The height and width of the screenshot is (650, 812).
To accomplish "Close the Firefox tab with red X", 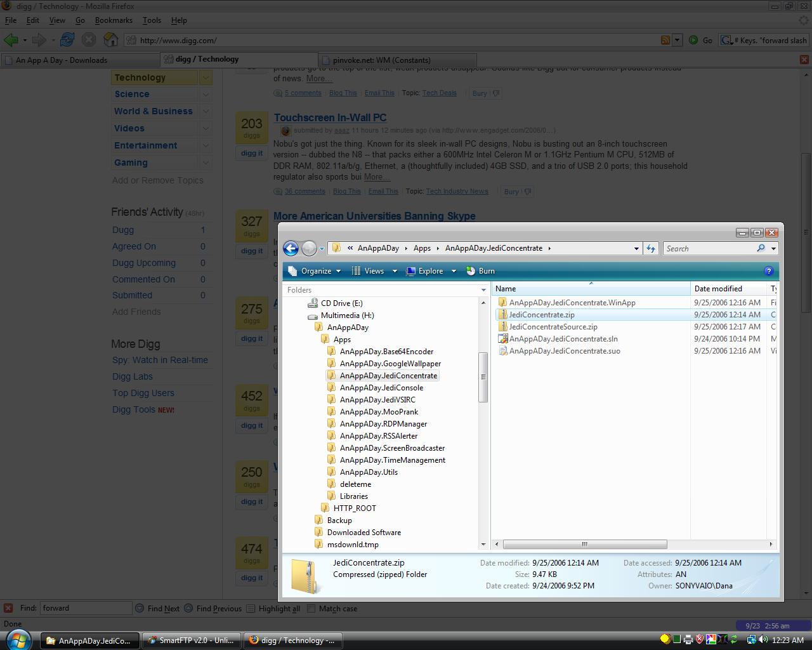I will (x=804, y=60).
